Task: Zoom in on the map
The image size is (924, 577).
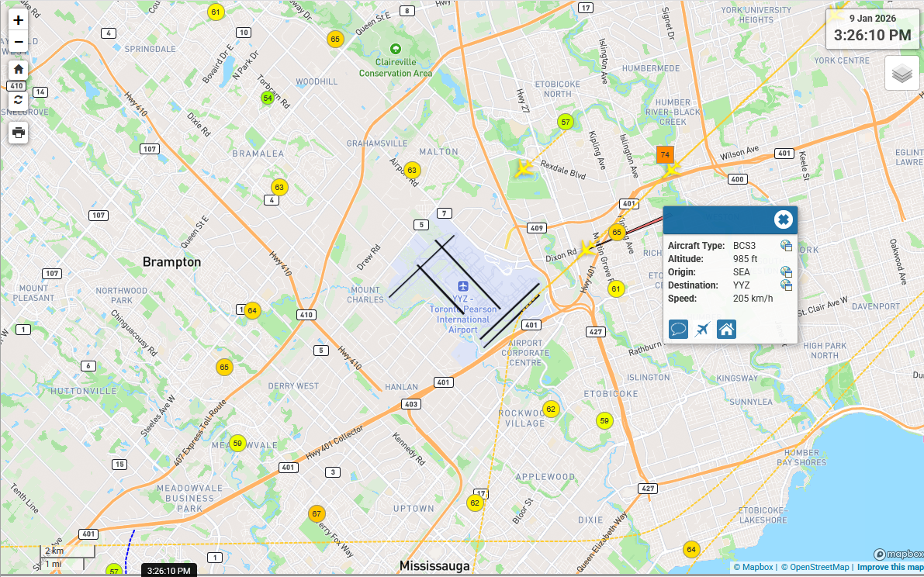Action: tap(19, 21)
